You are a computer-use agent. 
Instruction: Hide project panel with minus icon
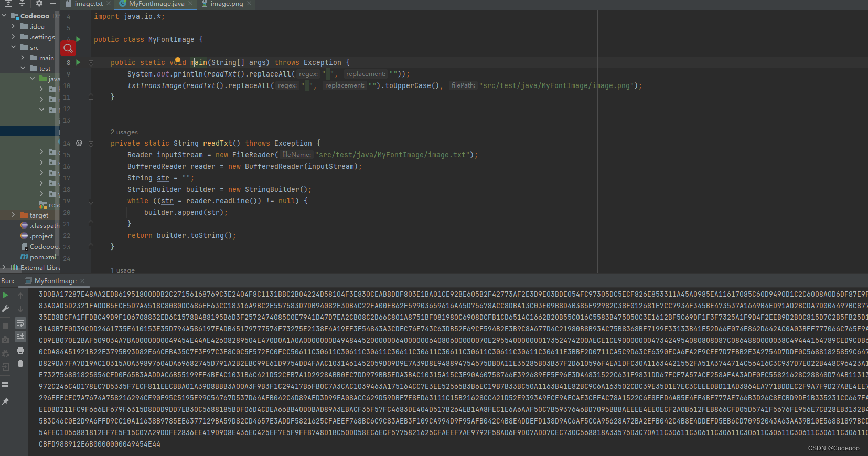[x=53, y=4]
